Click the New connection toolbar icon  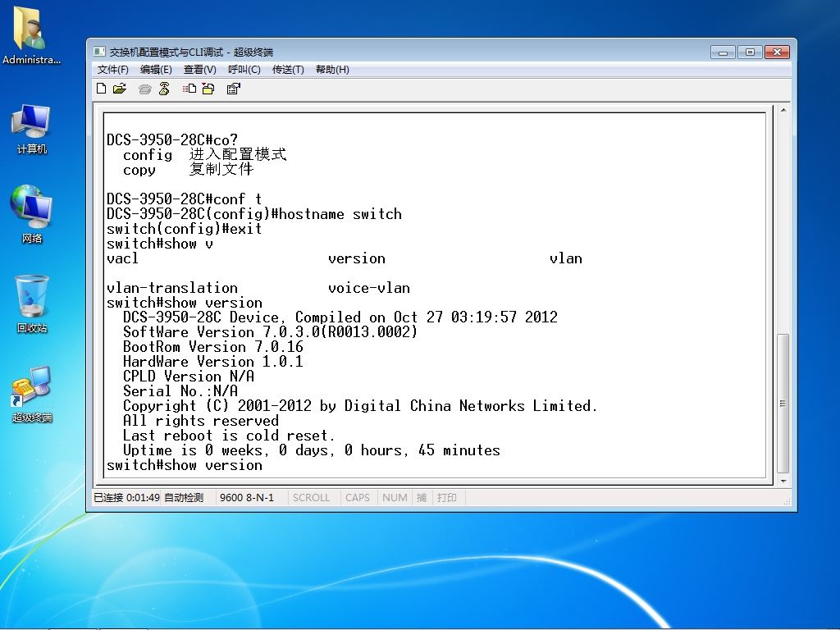(101, 89)
